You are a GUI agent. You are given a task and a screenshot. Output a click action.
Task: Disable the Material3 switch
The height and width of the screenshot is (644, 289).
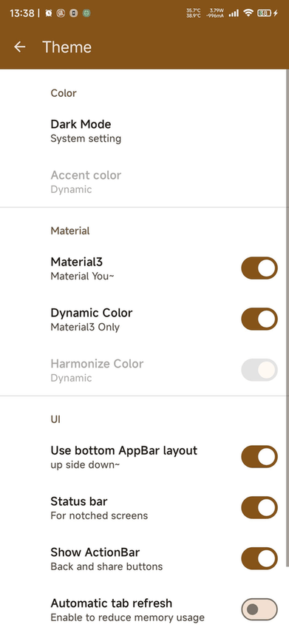click(x=259, y=268)
